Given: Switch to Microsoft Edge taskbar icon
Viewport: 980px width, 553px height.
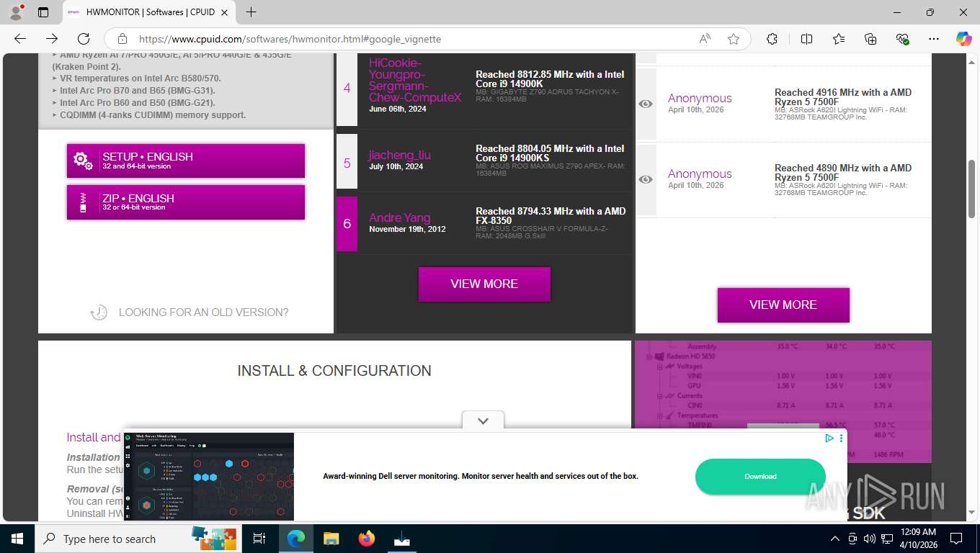Looking at the screenshot, I should coord(295,539).
